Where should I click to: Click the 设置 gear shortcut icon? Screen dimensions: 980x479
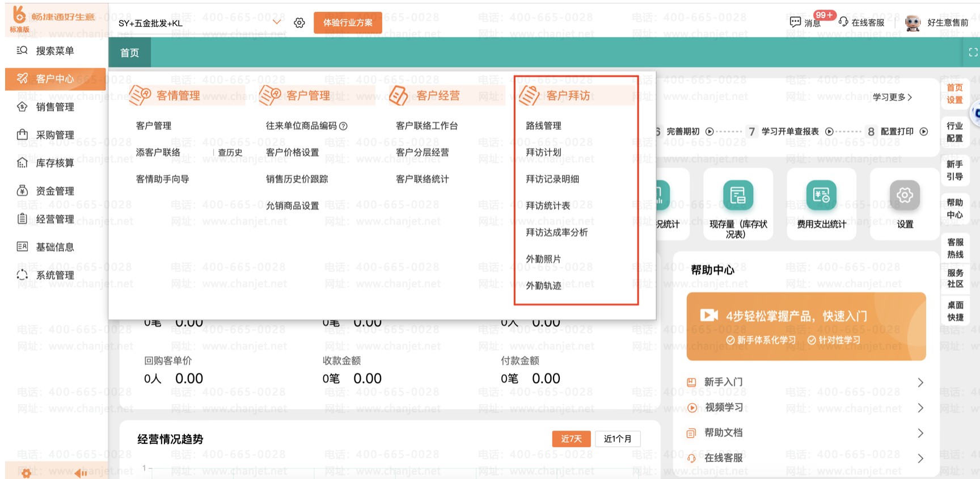click(905, 195)
